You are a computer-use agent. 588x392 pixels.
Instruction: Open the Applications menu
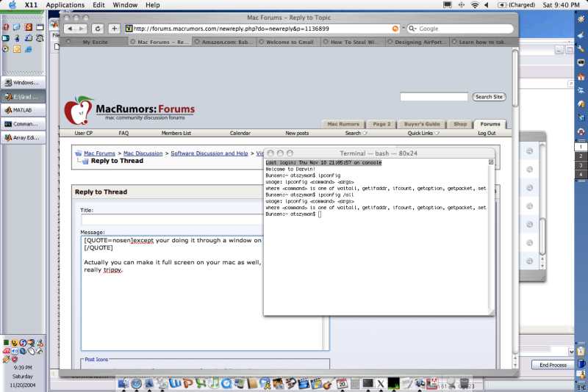pyautogui.click(x=65, y=5)
